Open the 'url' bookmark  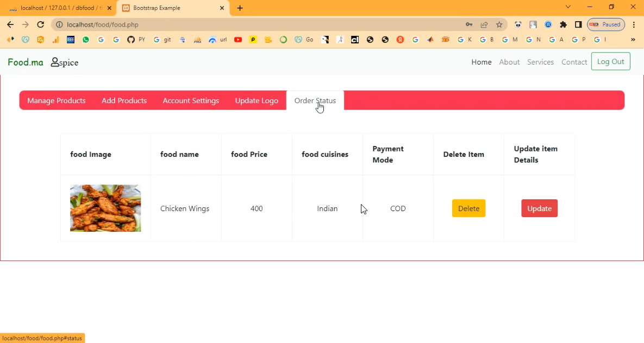[218, 40]
